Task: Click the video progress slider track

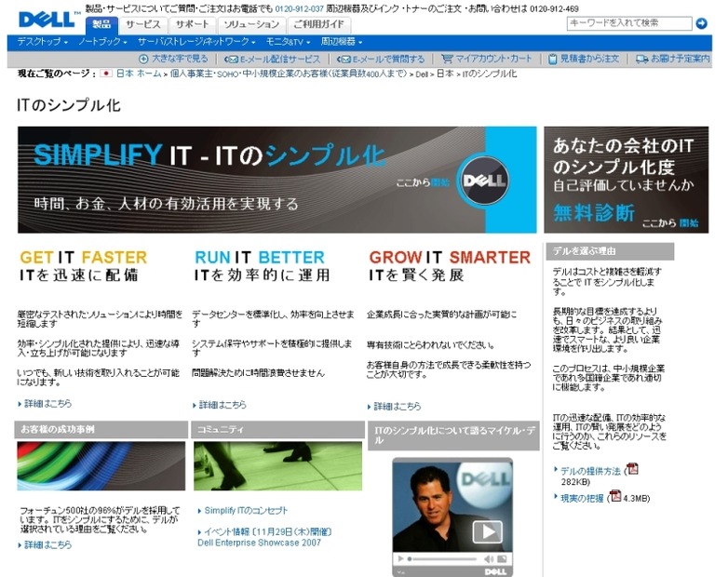Action: tap(443, 559)
